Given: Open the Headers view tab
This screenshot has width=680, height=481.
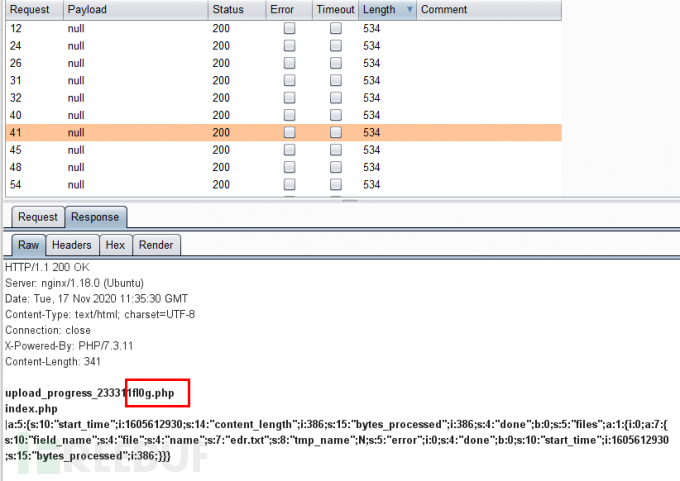Looking at the screenshot, I should (72, 245).
